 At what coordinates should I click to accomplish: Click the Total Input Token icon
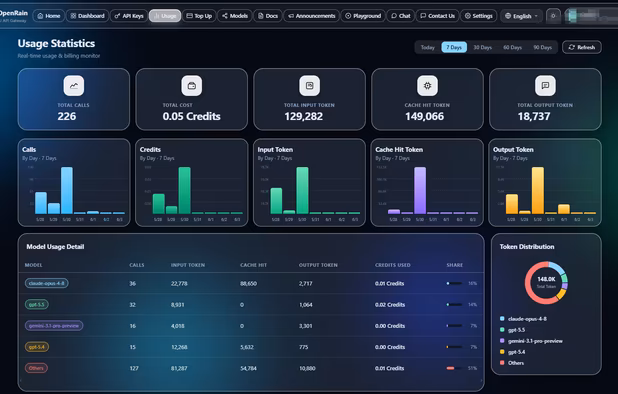(309, 85)
